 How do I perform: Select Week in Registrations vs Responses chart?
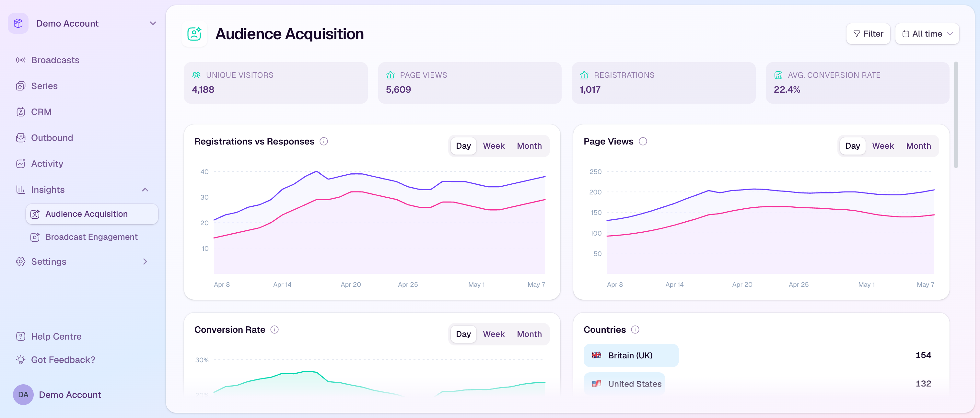coord(494,146)
